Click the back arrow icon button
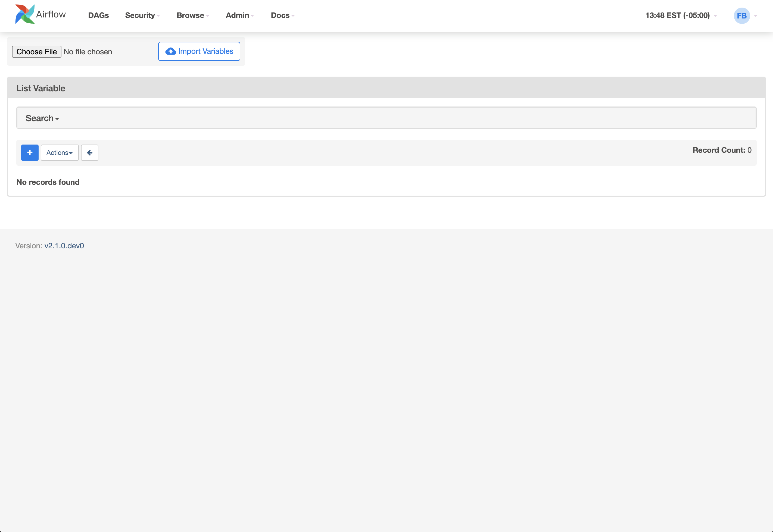This screenshot has height=532, width=773. coord(89,153)
